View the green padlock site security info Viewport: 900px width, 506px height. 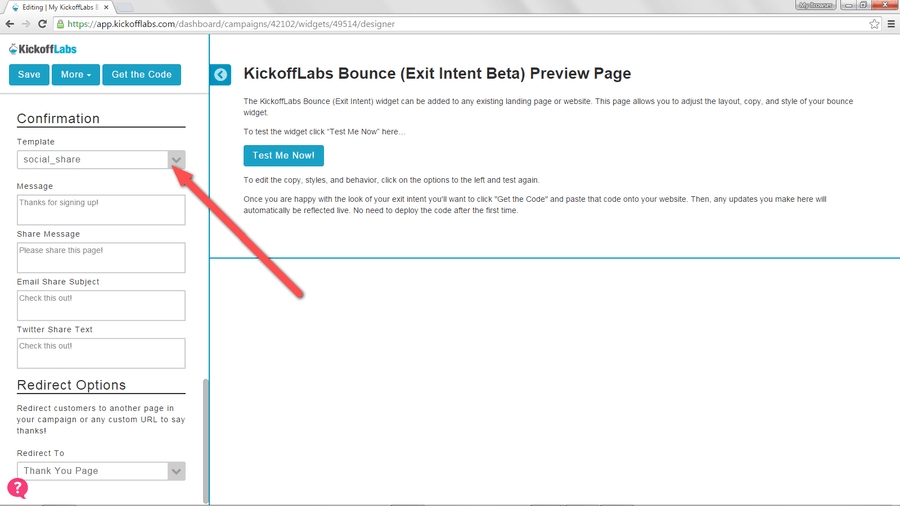tap(60, 24)
